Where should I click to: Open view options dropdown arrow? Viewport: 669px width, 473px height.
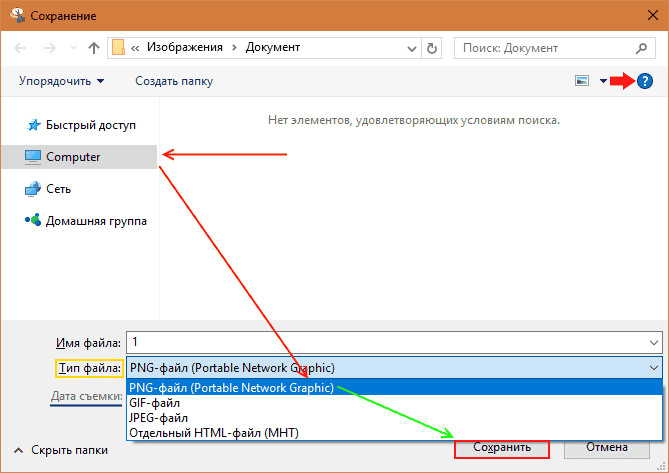coord(603,81)
